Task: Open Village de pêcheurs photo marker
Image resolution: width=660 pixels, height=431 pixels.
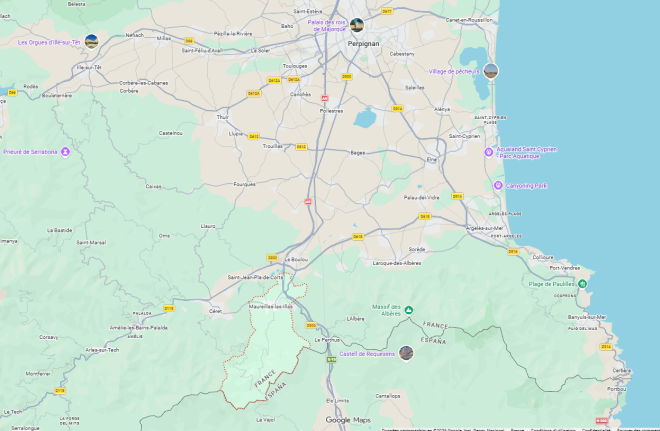Action: click(491, 71)
